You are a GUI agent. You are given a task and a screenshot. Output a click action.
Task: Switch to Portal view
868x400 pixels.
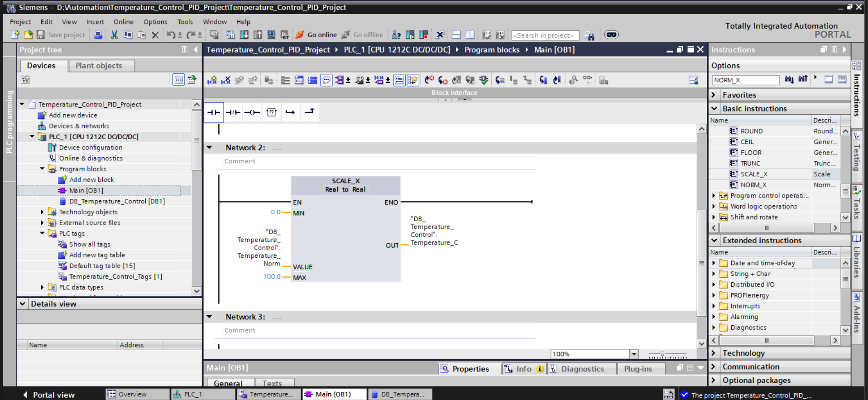point(48,395)
